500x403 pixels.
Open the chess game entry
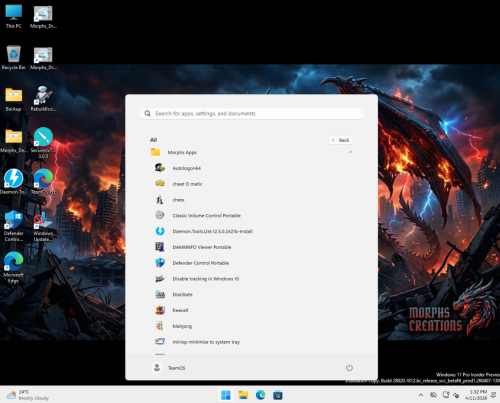coord(252,200)
